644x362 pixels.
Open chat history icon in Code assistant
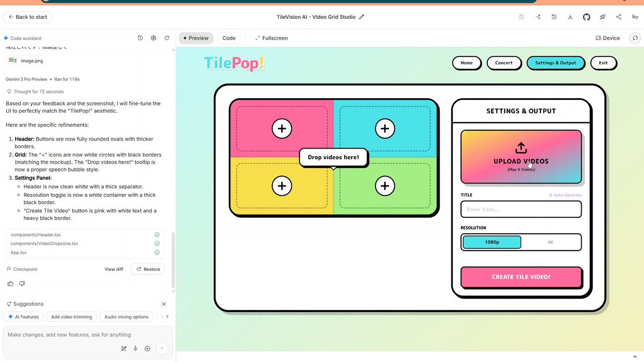click(x=140, y=38)
